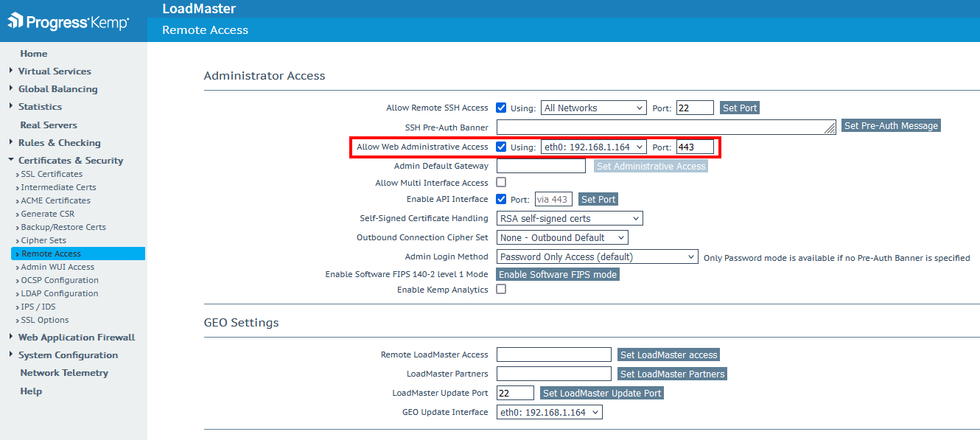This screenshot has height=440, width=980.
Task: Open Self-Signed Certificate Handling dropdown
Action: [570, 218]
